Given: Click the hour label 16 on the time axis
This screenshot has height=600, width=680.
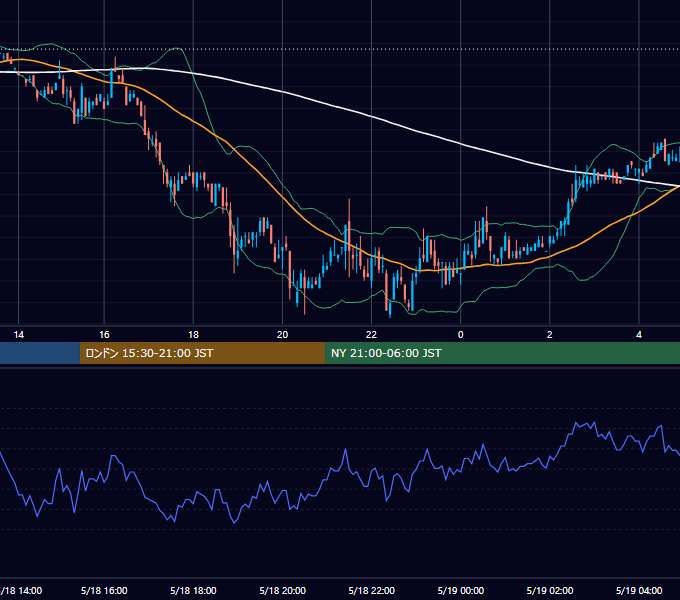Looking at the screenshot, I should 104,335.
